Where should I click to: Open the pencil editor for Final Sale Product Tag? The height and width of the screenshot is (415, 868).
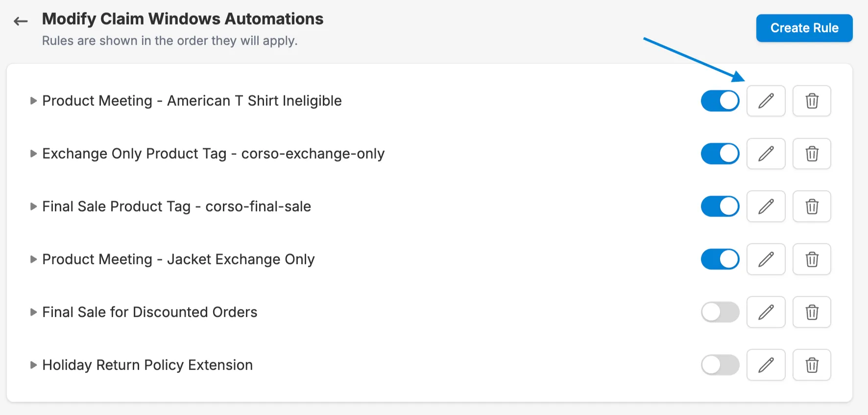[766, 206]
